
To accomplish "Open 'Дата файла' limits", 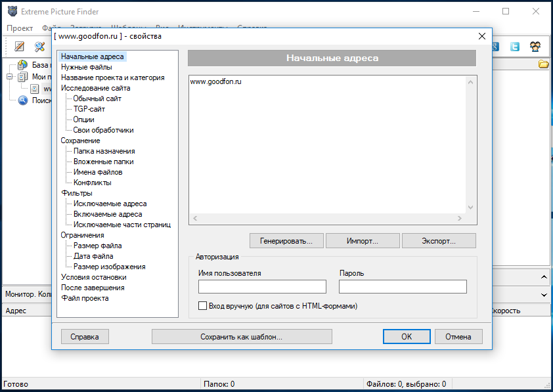I will click(93, 256).
